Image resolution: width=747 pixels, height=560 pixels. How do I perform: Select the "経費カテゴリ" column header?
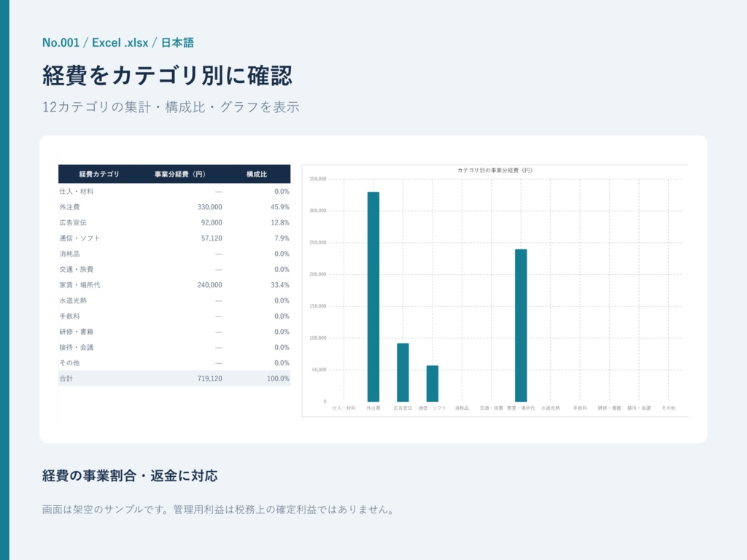(99, 174)
